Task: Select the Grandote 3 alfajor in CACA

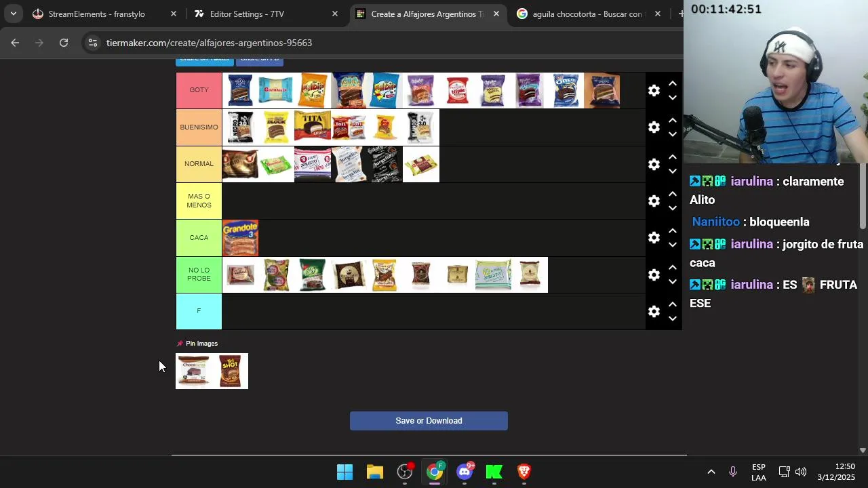Action: pos(240,237)
